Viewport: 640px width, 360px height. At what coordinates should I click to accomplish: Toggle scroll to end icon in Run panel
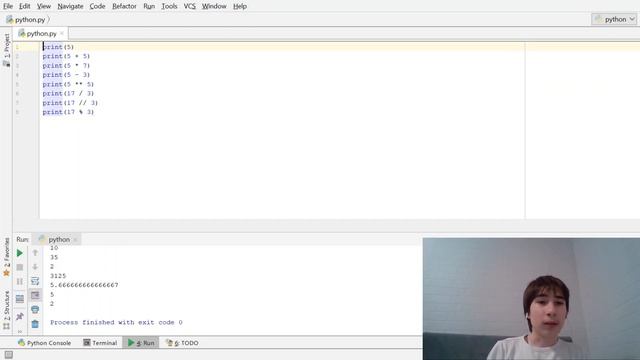pyautogui.click(x=35, y=295)
